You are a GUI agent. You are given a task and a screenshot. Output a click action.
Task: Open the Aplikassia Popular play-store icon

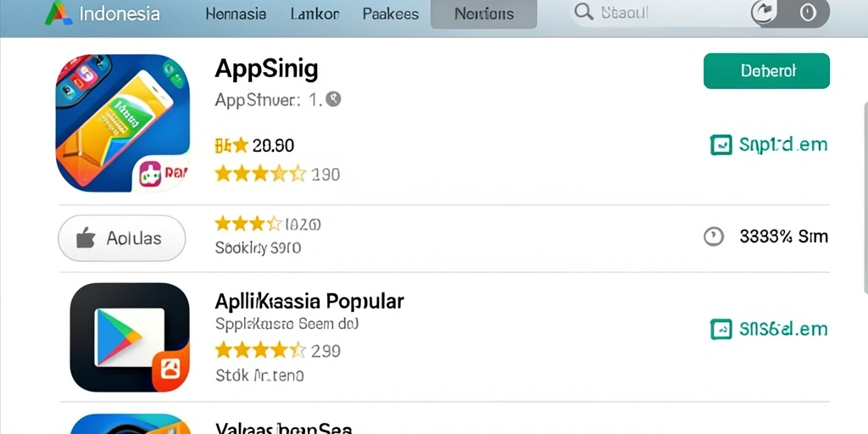point(130,337)
